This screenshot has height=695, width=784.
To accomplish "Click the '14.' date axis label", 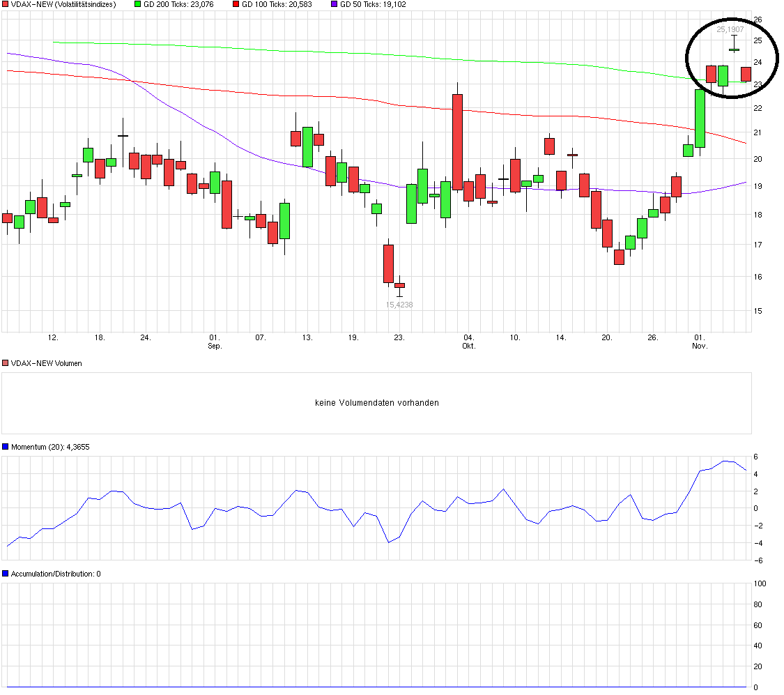I will (561, 337).
